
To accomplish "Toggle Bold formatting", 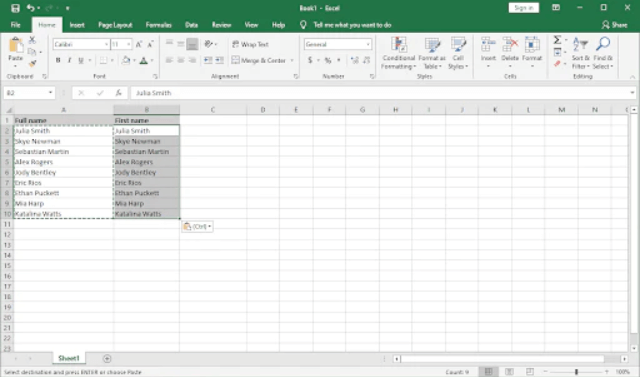I will coord(58,61).
